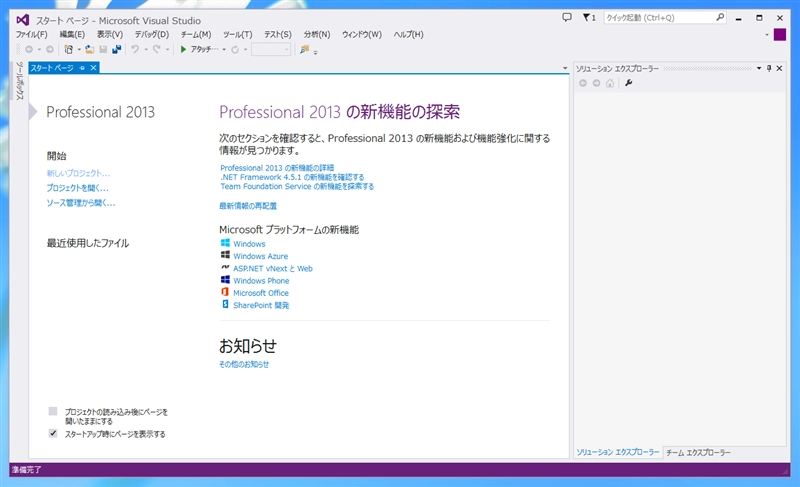
Task: Open the toolbar overflow options arrow
Action: [315, 52]
